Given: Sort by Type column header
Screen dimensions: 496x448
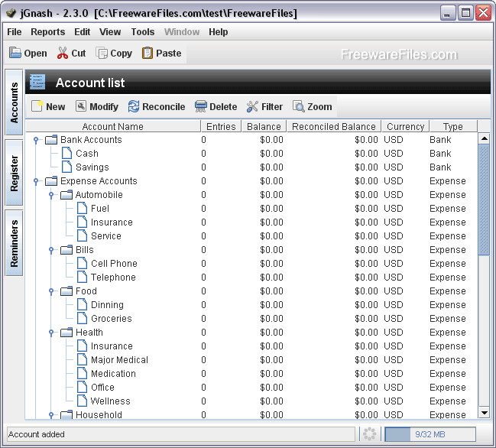Looking at the screenshot, I should tap(453, 126).
